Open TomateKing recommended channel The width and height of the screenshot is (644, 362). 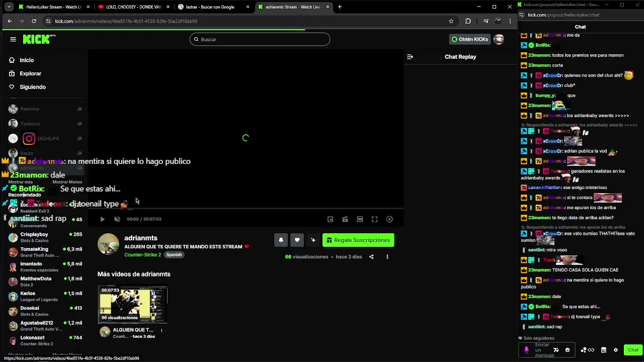[x=45, y=252]
